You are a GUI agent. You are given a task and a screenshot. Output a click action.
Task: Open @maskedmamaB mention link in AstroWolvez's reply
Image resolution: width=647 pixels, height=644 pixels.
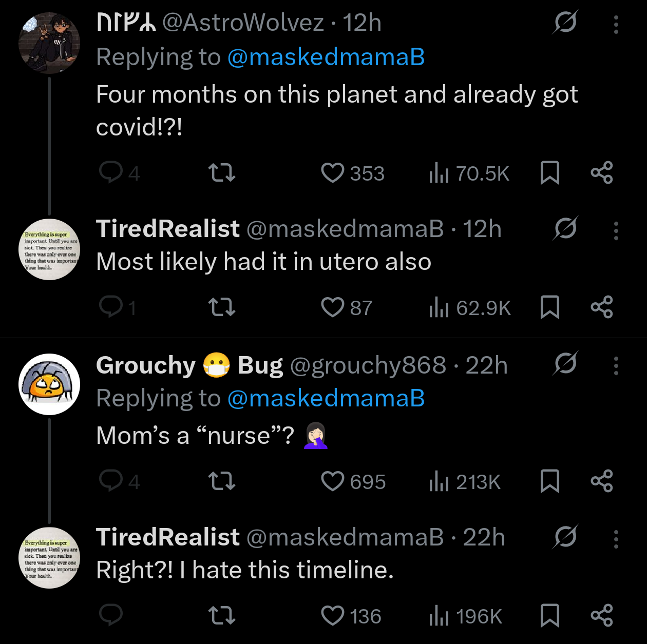[326, 57]
